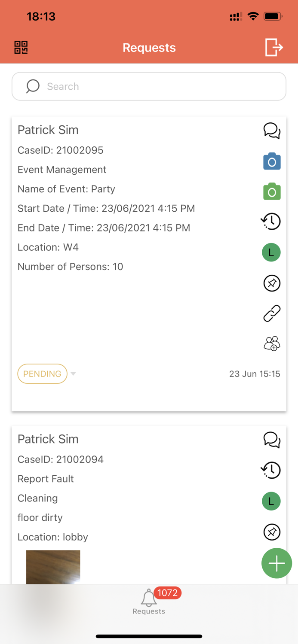Tap the logout icon in the header

click(273, 48)
